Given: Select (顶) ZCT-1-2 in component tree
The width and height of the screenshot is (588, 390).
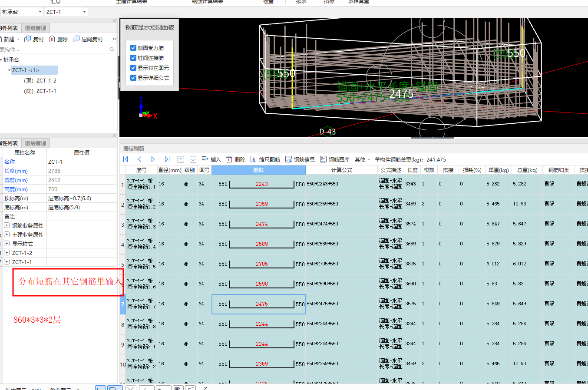Looking at the screenshot, I should coord(40,81).
